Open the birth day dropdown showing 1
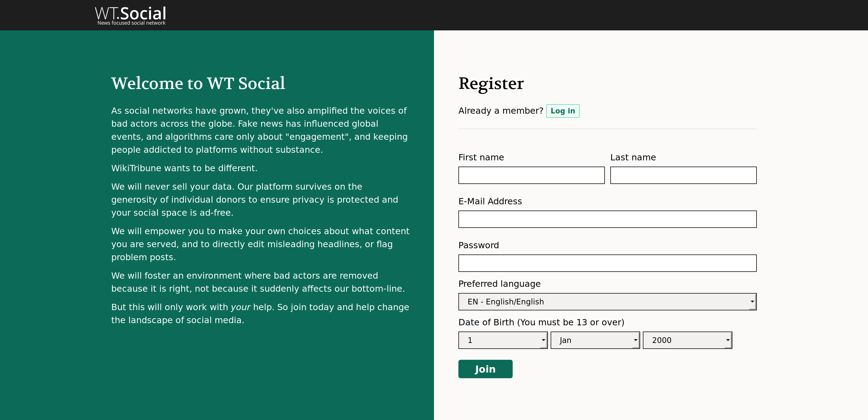 click(x=503, y=340)
